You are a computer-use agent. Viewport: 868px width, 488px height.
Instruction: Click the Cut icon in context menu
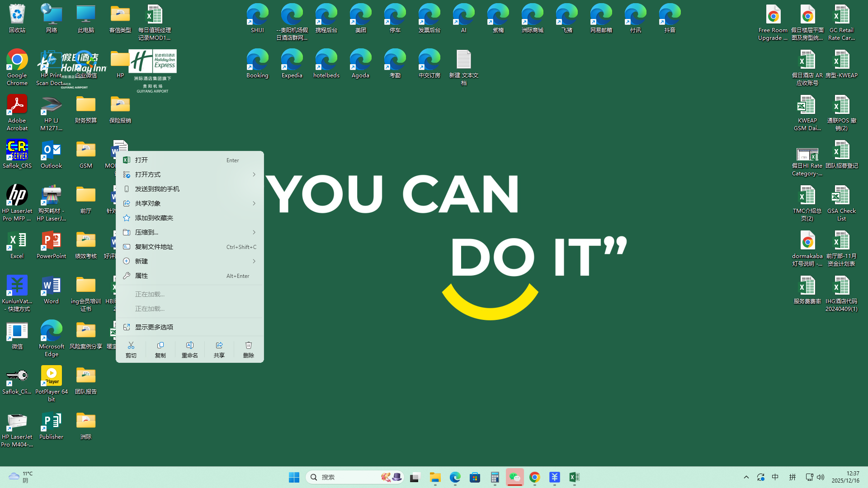pyautogui.click(x=131, y=350)
